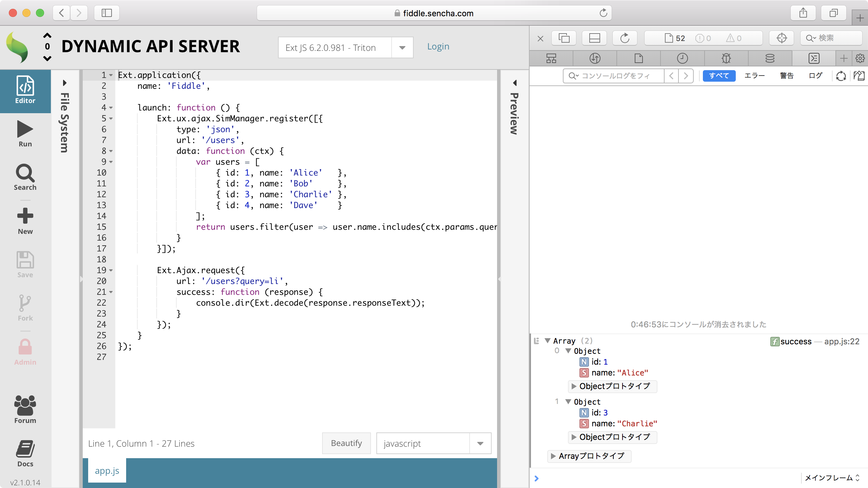Clear the console with the circular arrows icon
Viewport: 868px width, 488px height.
click(841, 76)
